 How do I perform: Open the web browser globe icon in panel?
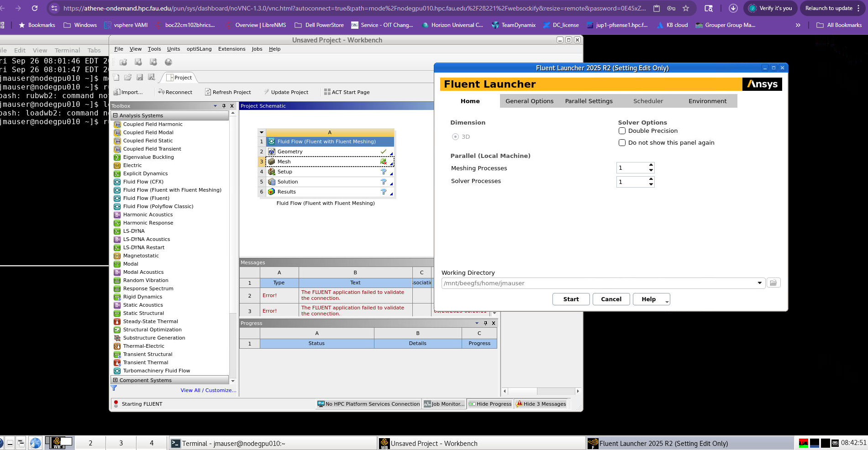click(36, 443)
